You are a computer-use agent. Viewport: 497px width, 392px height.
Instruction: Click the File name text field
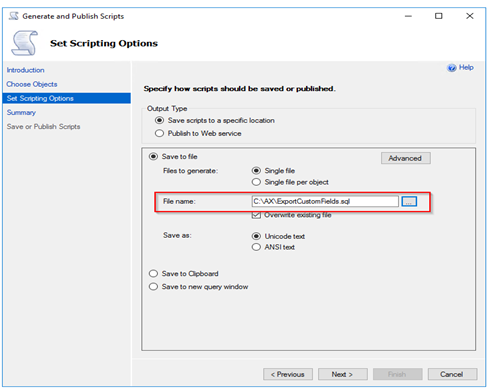[325, 201]
